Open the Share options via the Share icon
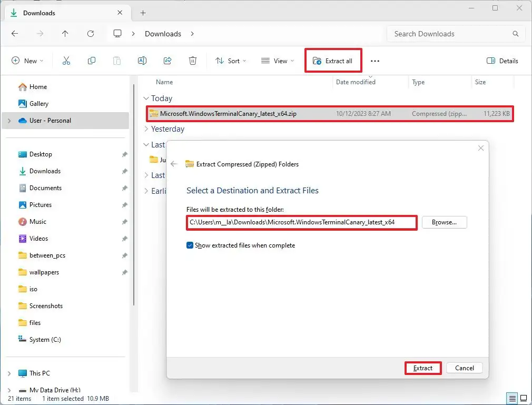 [x=168, y=61]
